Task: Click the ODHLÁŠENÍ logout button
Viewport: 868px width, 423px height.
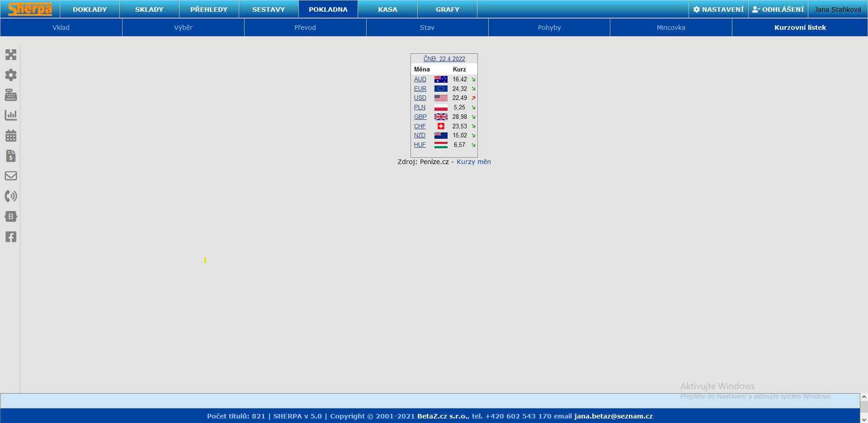Action: 778,9
